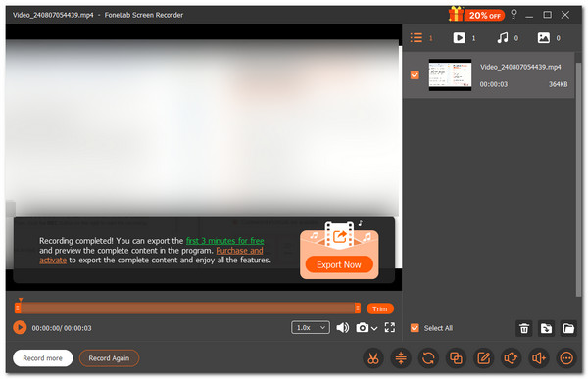The image size is (588, 379).
Task: Click the Record more button
Action: (43, 358)
